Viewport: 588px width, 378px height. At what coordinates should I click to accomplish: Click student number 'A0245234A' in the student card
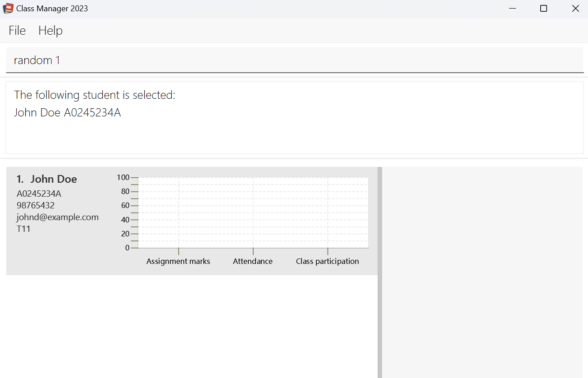coord(39,194)
